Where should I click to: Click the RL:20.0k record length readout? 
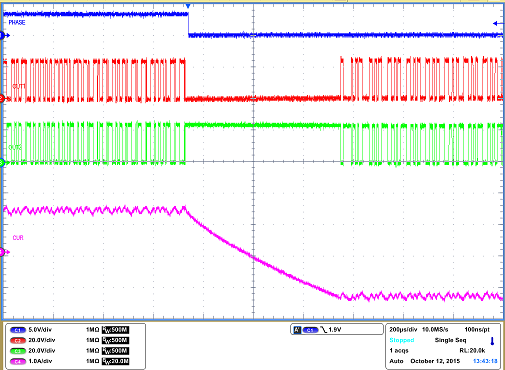(472, 351)
